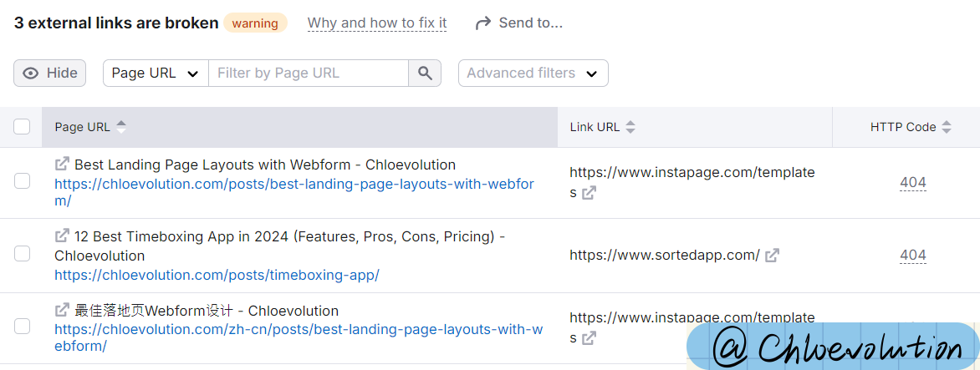Sort by HTTP Code column arrows
Image resolution: width=980 pixels, height=370 pixels.
point(947,127)
